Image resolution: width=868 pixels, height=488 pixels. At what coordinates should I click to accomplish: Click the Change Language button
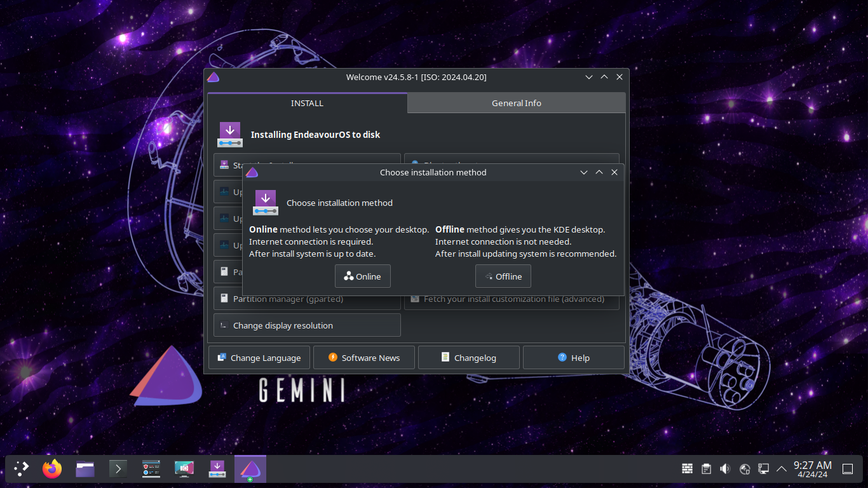(x=259, y=358)
